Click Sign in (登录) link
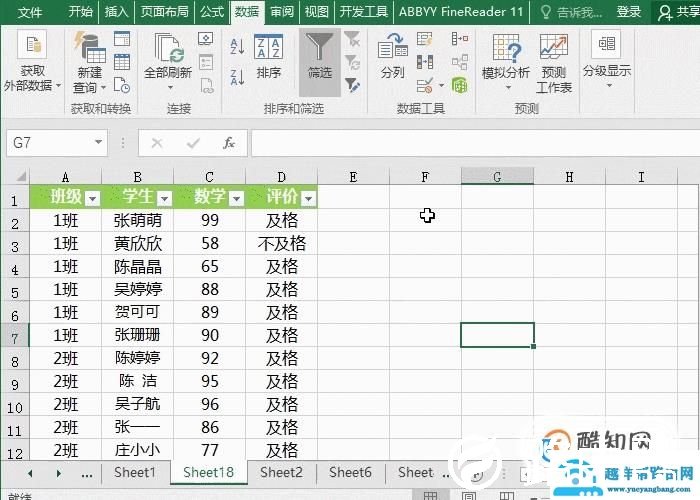This screenshot has width=700, height=500. [x=629, y=12]
